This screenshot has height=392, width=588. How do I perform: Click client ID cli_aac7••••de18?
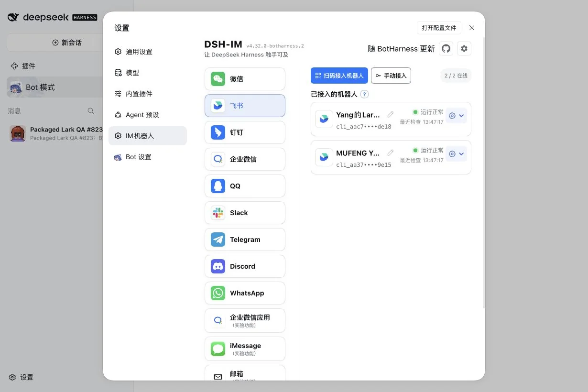point(364,127)
